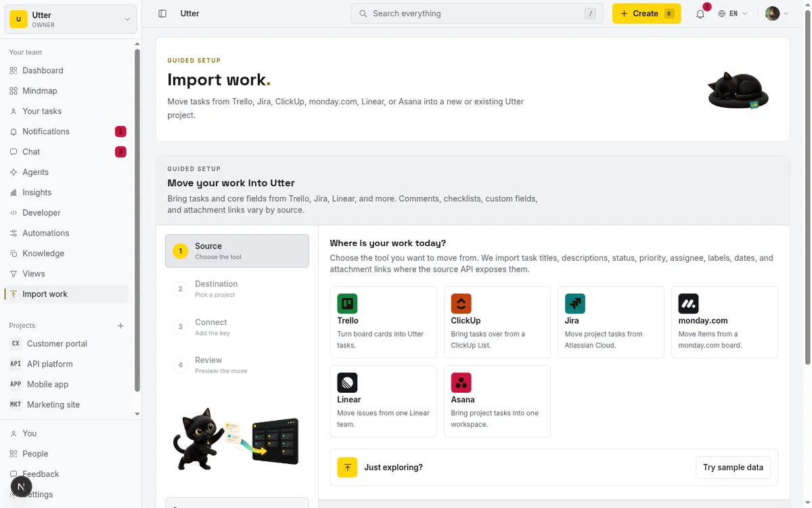Click the CX Customer portal badge
Screen dimensions: 812x508
(x=16, y=343)
